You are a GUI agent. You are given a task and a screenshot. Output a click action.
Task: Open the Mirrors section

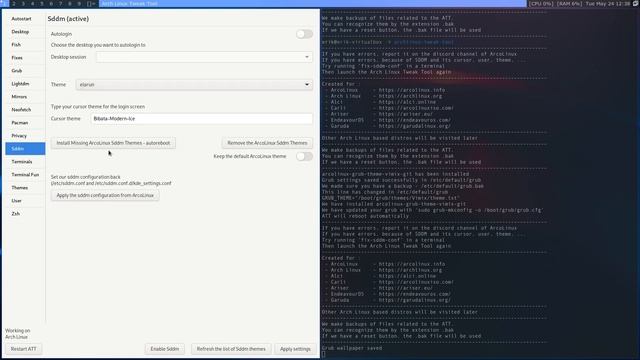[x=25, y=97]
